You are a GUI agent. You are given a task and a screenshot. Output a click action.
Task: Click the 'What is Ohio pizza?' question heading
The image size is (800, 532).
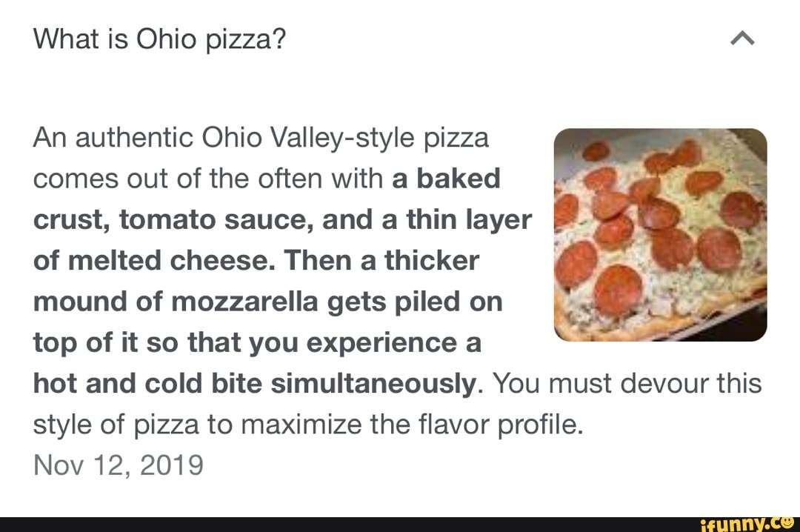(x=160, y=38)
